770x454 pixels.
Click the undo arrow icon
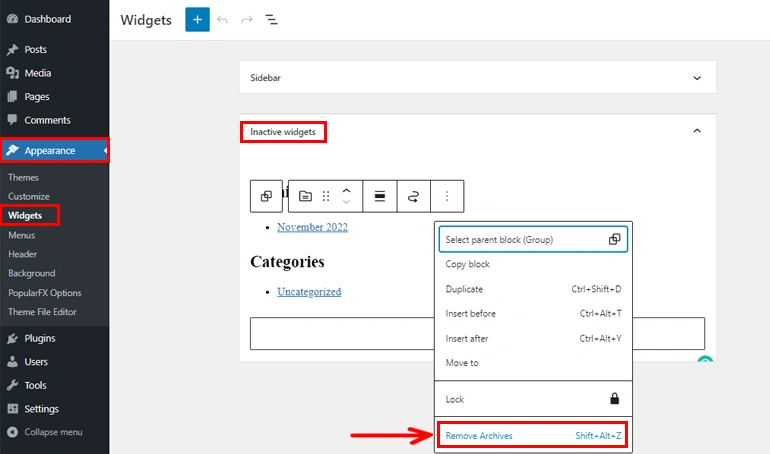(x=222, y=20)
